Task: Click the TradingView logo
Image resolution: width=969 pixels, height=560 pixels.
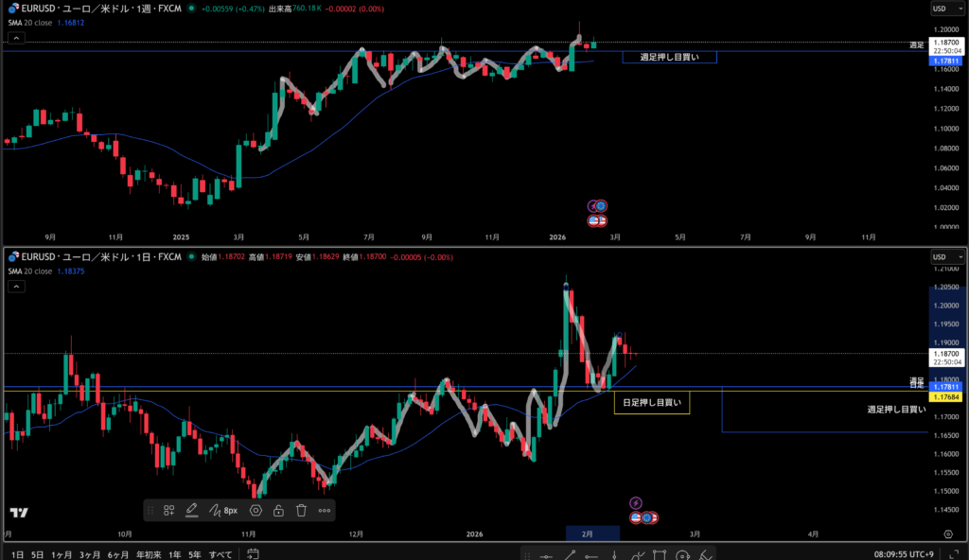Action: [x=19, y=513]
